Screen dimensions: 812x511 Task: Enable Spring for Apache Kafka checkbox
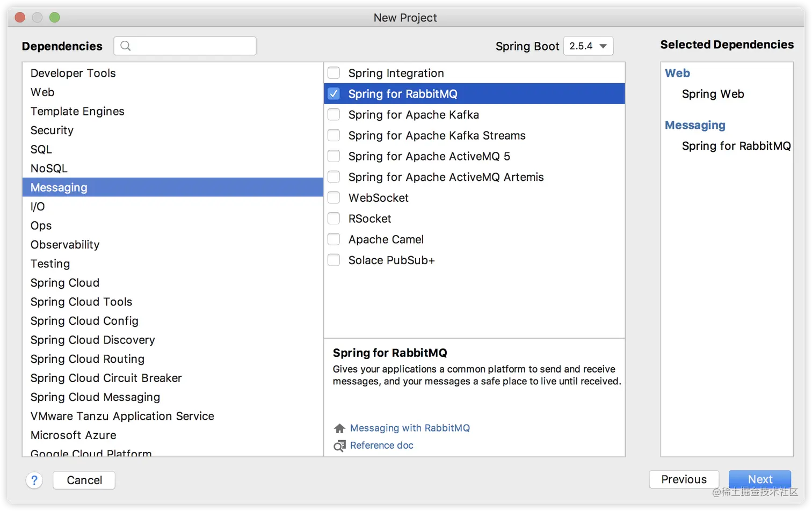[334, 115]
